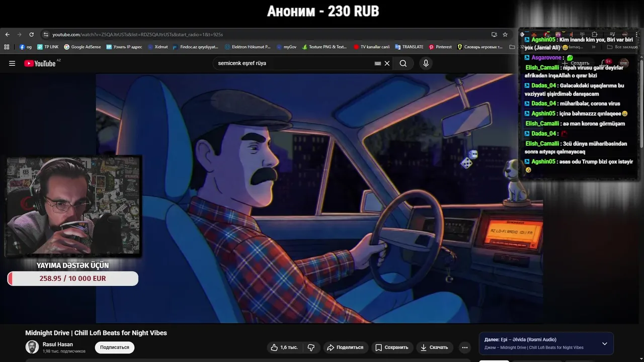Click the YouTube Создать create button
The image size is (644, 362).
click(x=576, y=63)
